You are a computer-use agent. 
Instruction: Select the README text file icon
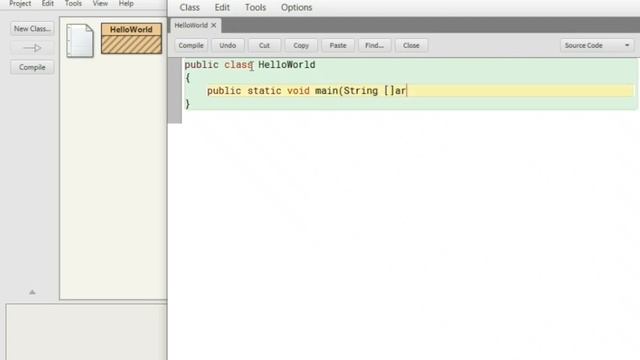(80, 40)
